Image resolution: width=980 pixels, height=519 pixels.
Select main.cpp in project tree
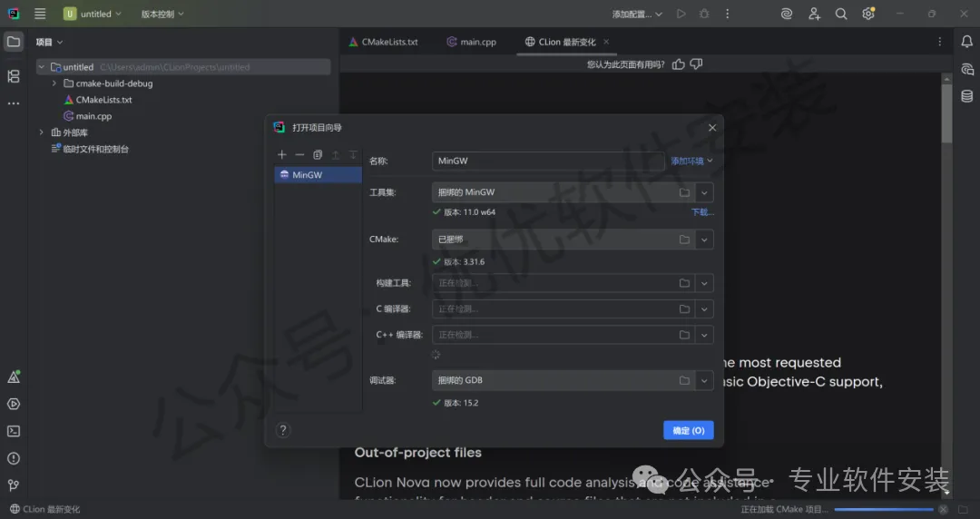click(87, 116)
